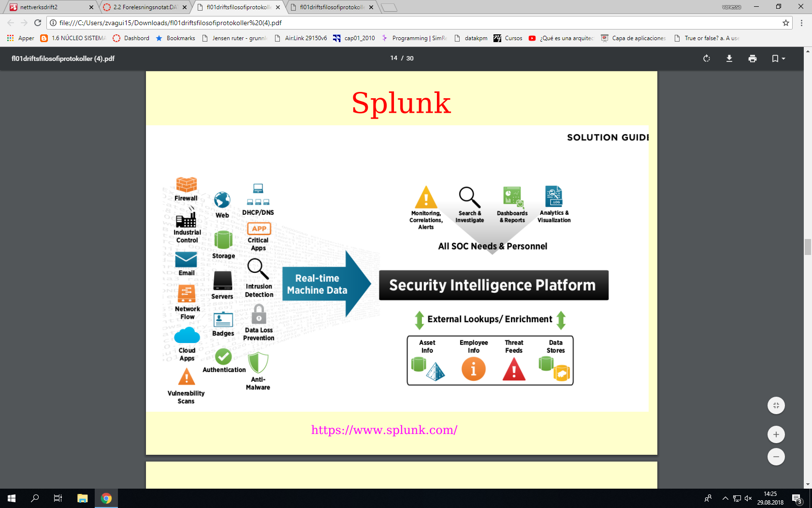Open the Programming SimRe bookmark

tap(414, 38)
